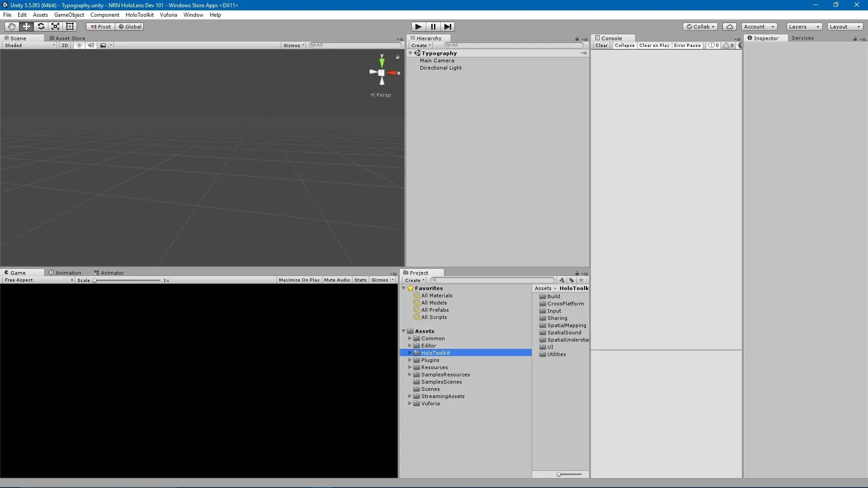This screenshot has height=488, width=868.
Task: Toggle 2D scene view mode
Action: point(65,45)
